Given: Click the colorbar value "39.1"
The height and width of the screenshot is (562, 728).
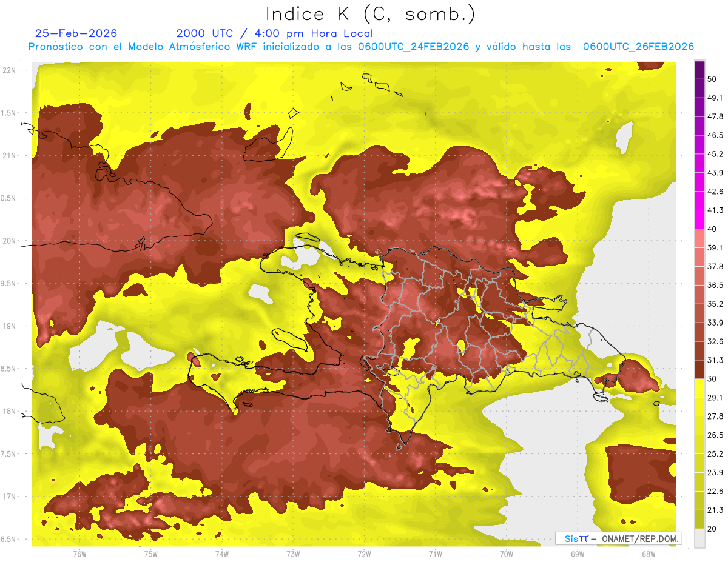Looking at the screenshot, I should coord(715,247).
